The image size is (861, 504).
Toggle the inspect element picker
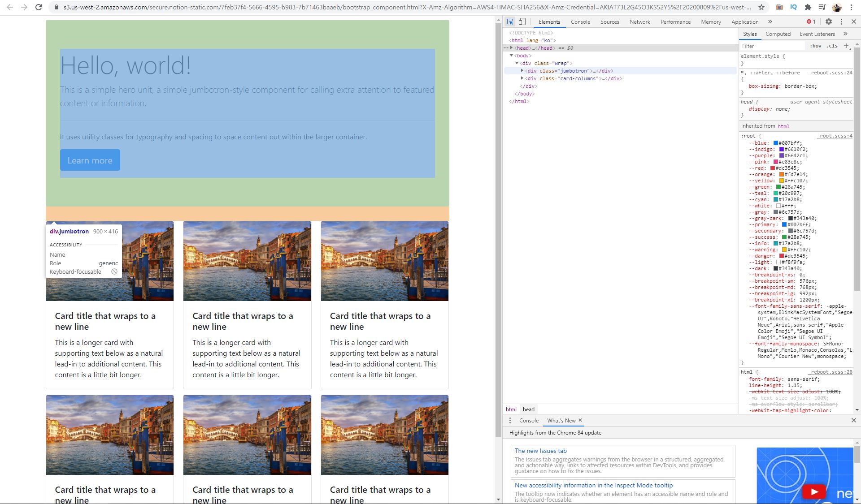coord(510,22)
